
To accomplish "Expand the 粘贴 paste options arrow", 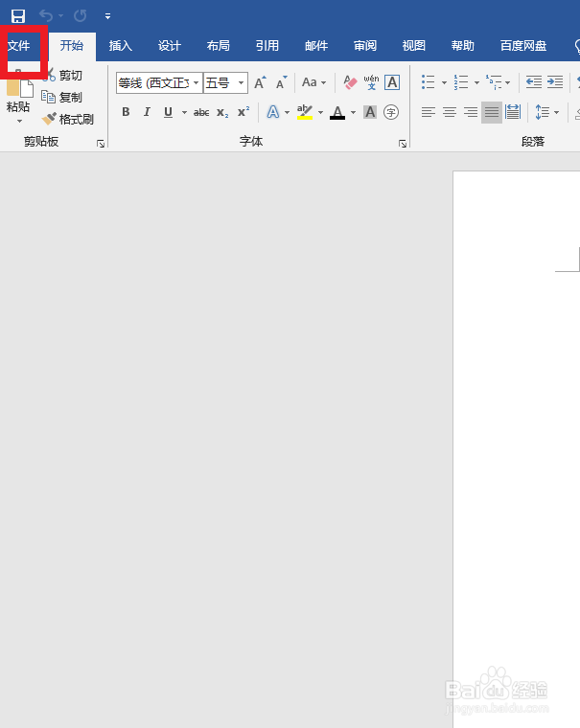I will 19,122.
